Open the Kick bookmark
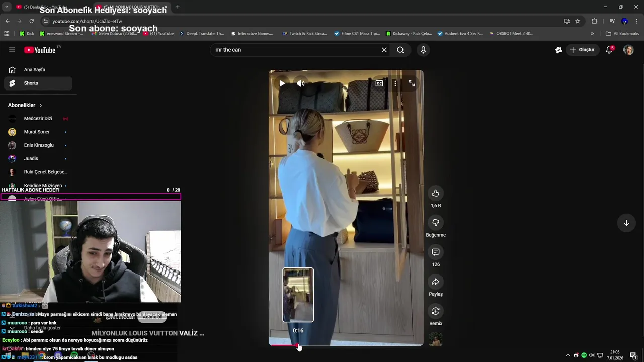Image resolution: width=644 pixels, height=362 pixels. [x=27, y=33]
